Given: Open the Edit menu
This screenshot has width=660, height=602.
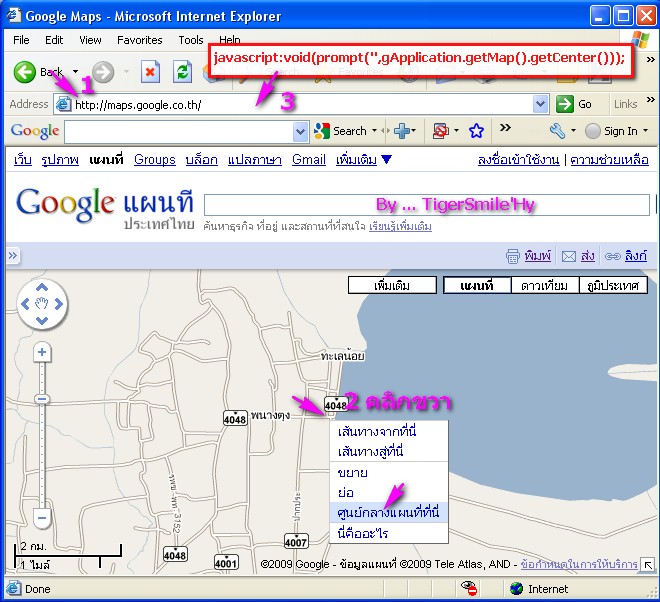Looking at the screenshot, I should [x=54, y=40].
